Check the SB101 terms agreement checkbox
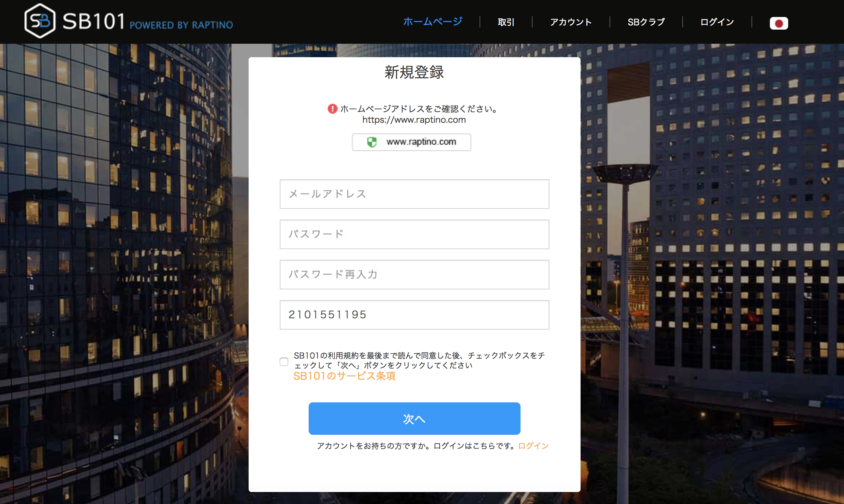The height and width of the screenshot is (504, 844). click(284, 361)
